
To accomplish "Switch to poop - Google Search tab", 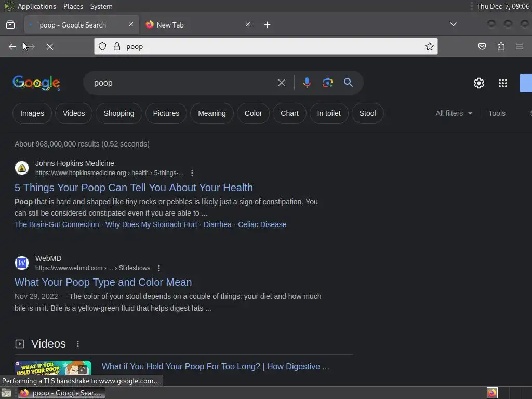I will 82,25.
